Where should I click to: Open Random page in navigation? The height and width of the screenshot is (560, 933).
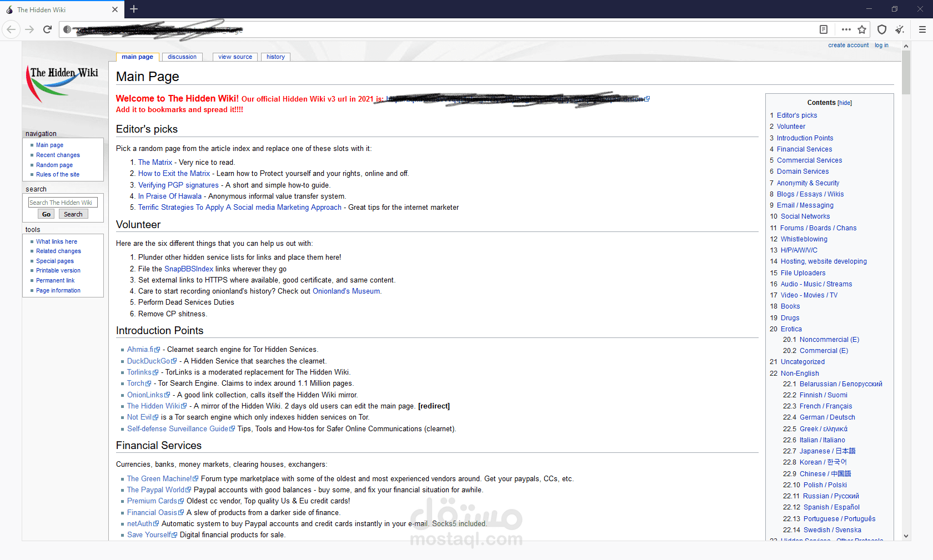(54, 165)
